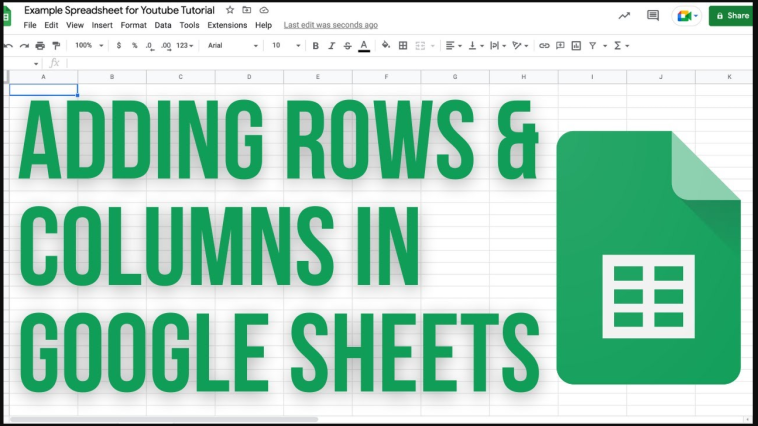Select column A header
The image size is (758, 426).
pyautogui.click(x=44, y=77)
